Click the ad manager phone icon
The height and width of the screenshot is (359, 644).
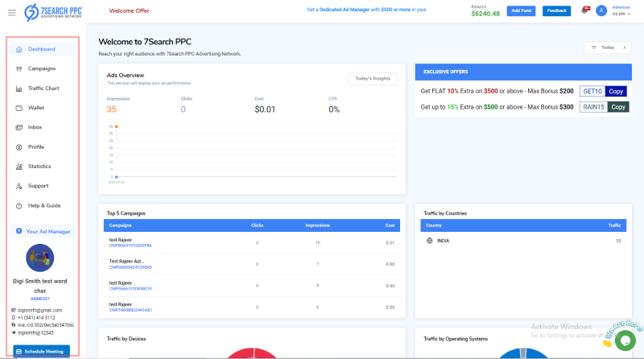point(14,317)
